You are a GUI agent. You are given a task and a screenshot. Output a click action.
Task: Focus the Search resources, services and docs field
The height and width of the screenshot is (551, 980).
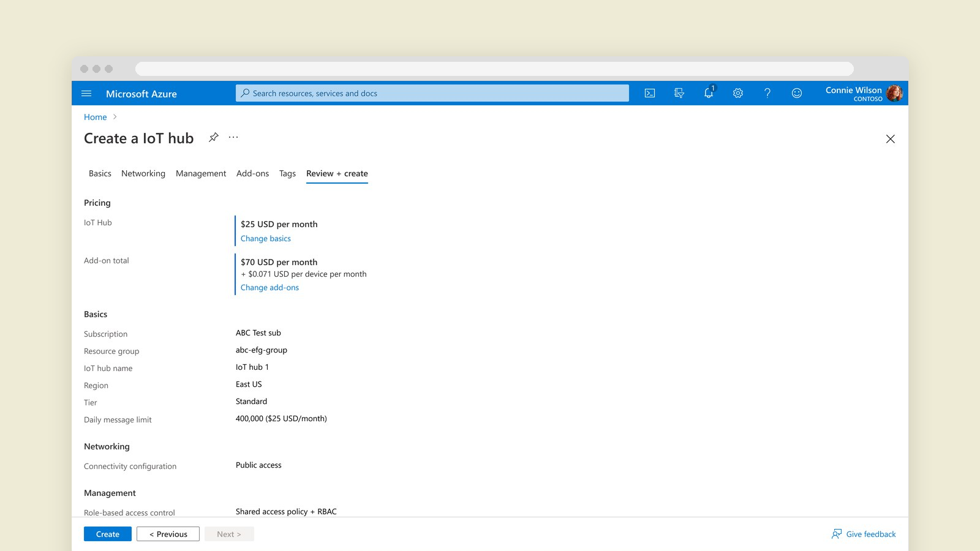pos(432,93)
